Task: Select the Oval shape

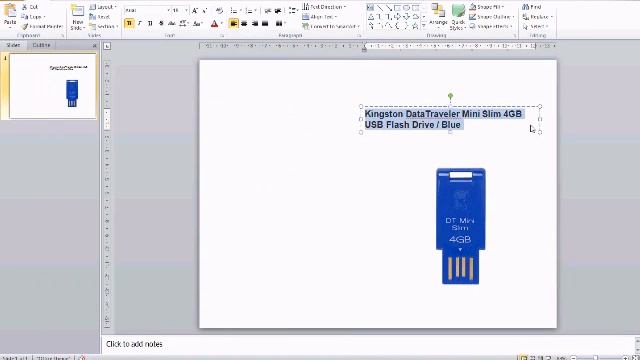Action: click(x=407, y=7)
